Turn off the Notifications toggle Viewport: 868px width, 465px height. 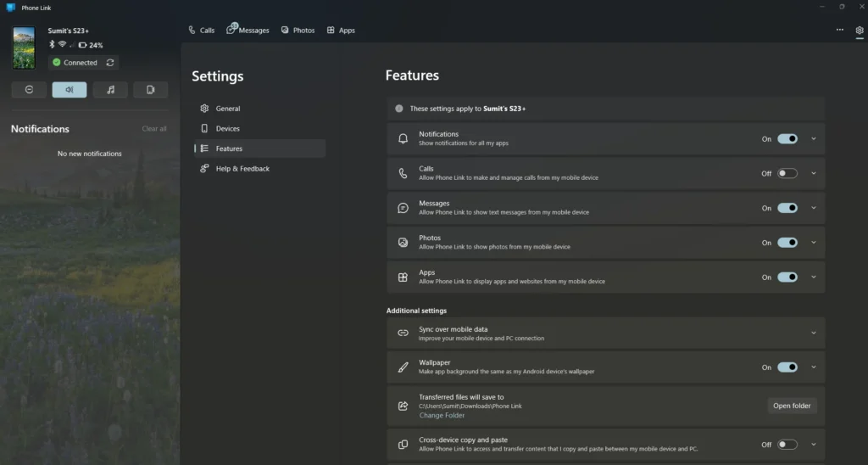point(787,139)
